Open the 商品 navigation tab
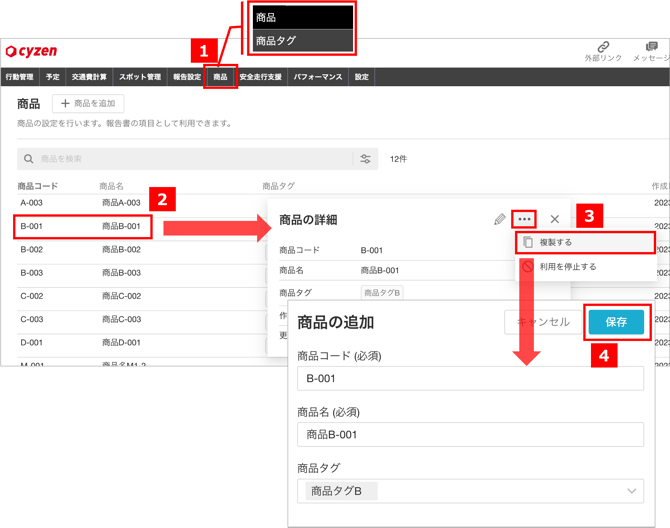Viewport: 670px width, 528px height. pyautogui.click(x=220, y=77)
